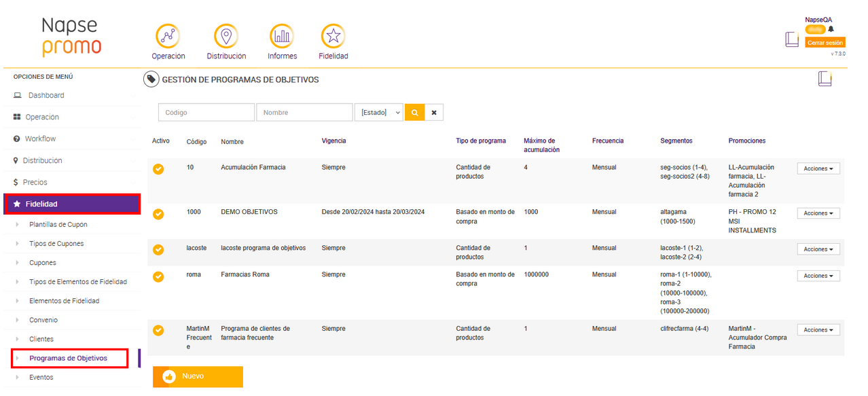The height and width of the screenshot is (396, 868).
Task: Click the Nuevo button
Action: [198, 376]
